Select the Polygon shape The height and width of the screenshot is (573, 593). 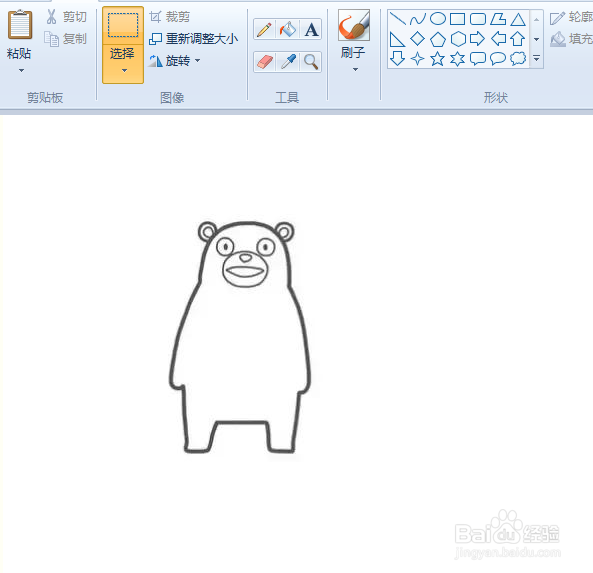click(498, 19)
